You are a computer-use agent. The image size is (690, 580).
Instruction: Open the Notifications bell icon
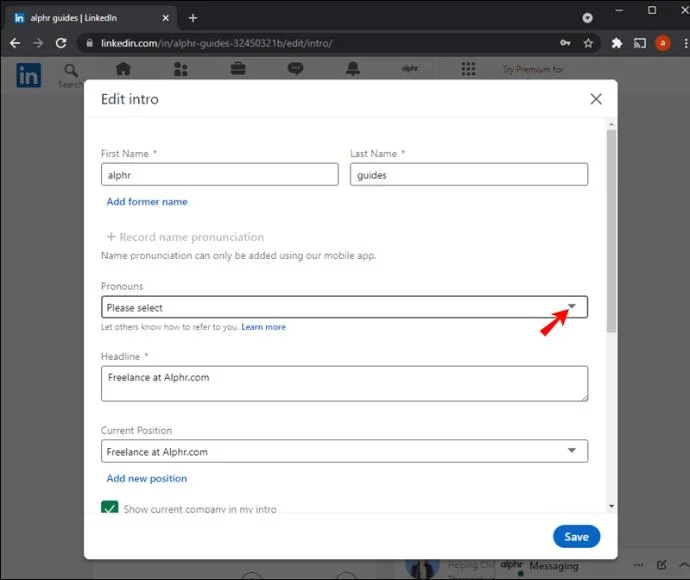tap(352, 69)
